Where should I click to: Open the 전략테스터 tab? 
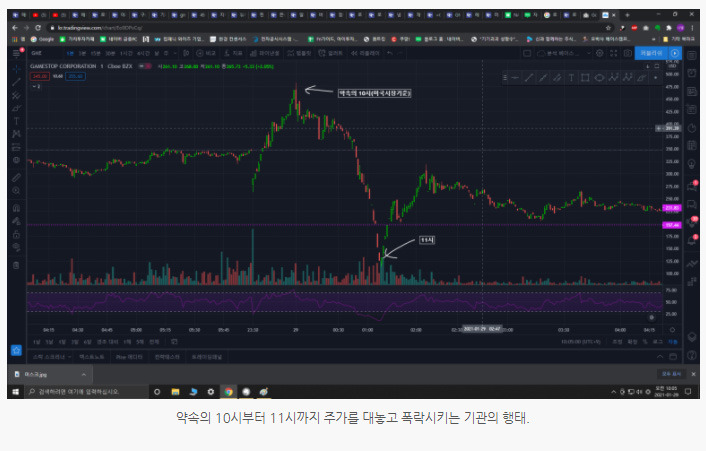pyautogui.click(x=167, y=357)
